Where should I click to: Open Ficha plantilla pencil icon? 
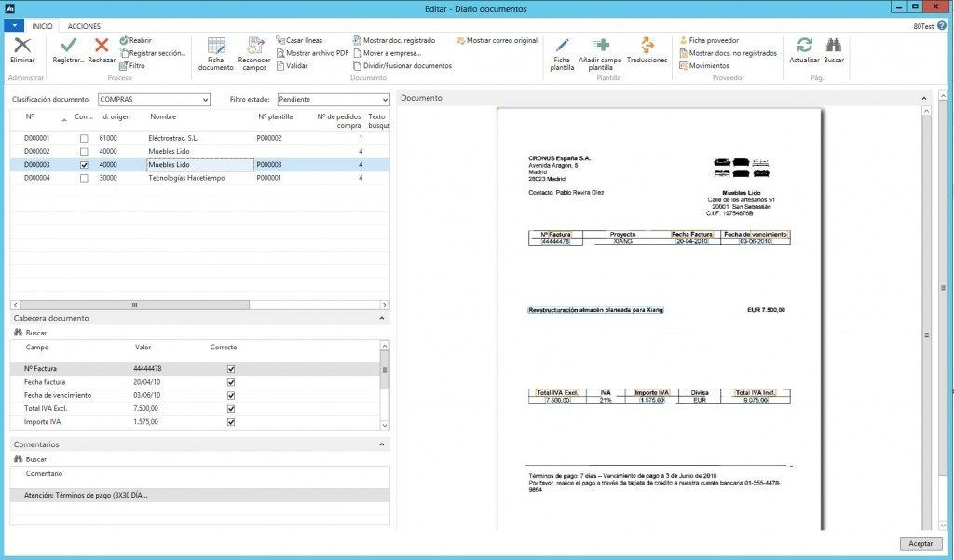[x=562, y=45]
